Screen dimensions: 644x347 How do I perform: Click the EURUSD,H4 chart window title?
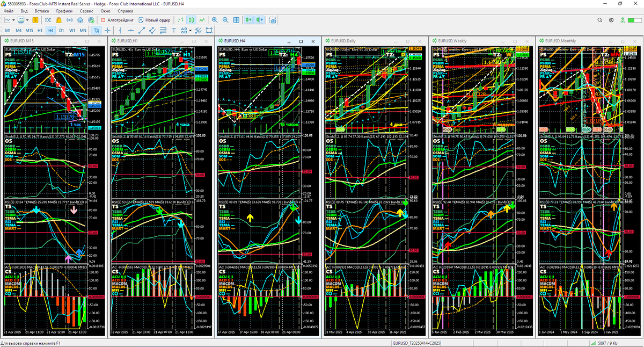tap(235, 41)
